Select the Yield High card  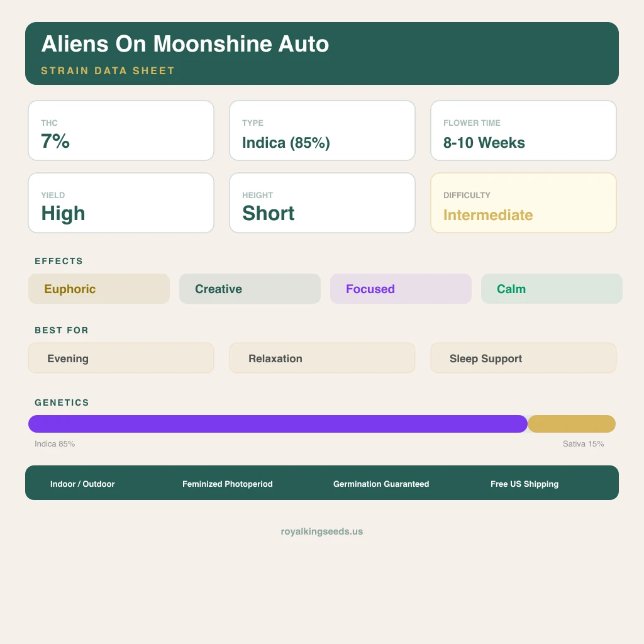pos(121,203)
